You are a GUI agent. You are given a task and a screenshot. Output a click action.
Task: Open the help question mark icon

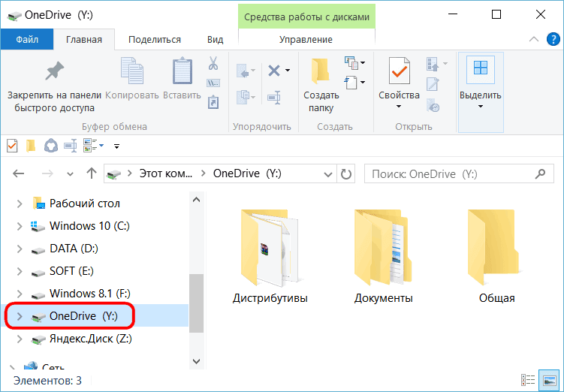point(553,39)
